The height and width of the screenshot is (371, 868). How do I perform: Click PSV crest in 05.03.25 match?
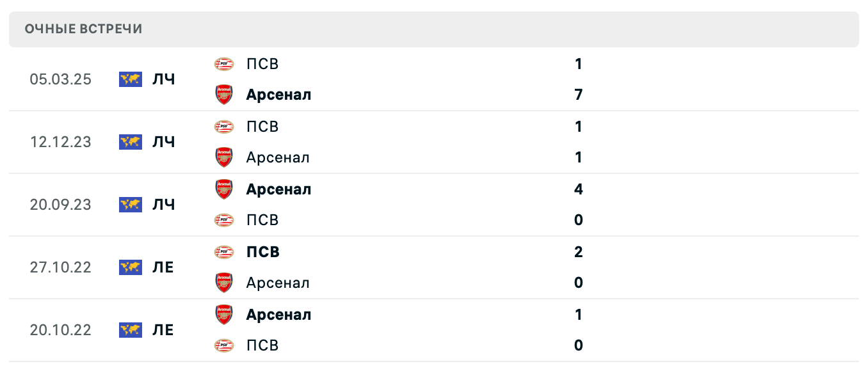224,64
